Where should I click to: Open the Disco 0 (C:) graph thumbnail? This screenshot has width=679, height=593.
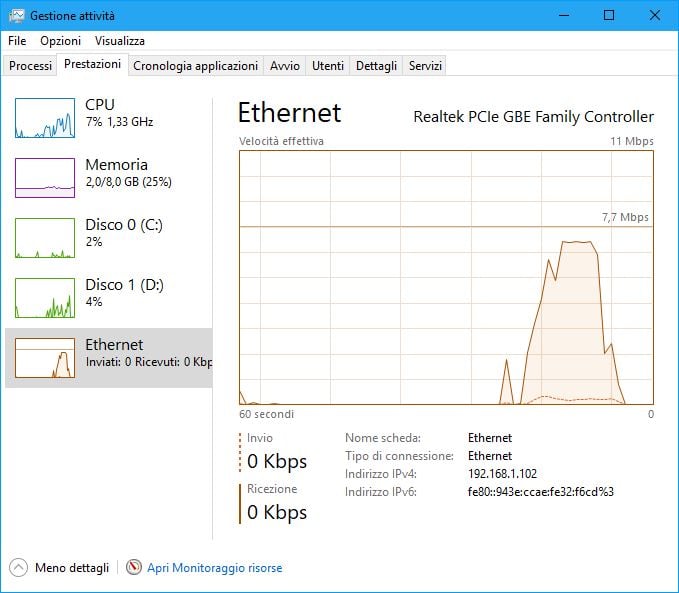coord(45,238)
